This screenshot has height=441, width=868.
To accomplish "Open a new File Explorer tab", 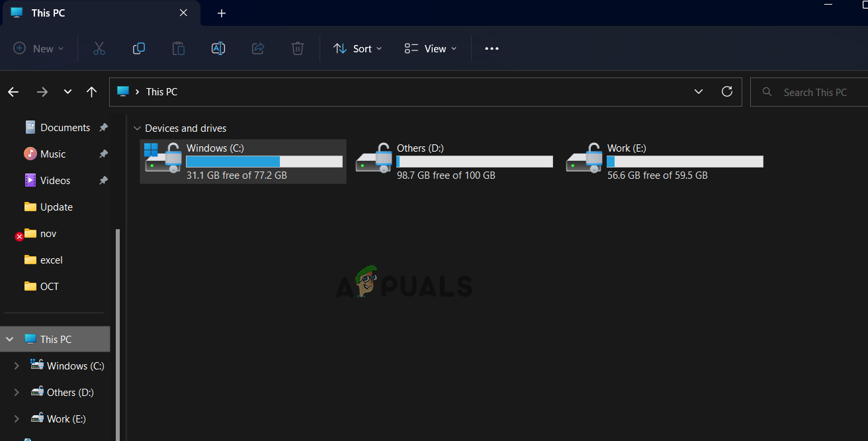I will pos(221,13).
